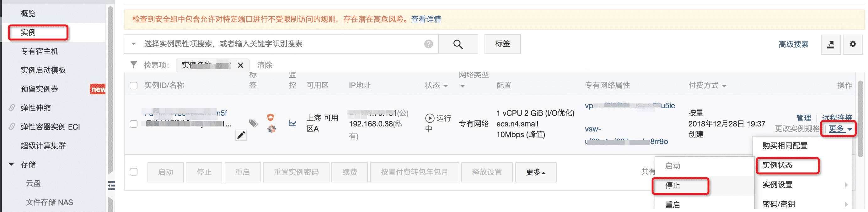
Task: Expand the 更多 dropdown in instance row
Action: [x=840, y=129]
